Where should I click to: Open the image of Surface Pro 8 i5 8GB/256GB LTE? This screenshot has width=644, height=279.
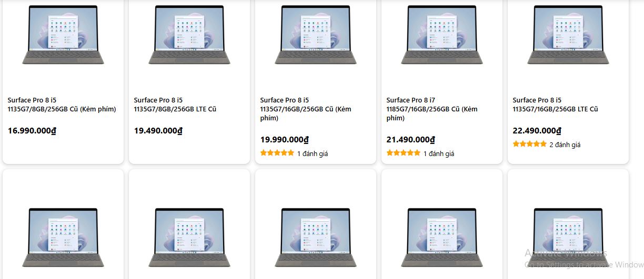click(189, 35)
